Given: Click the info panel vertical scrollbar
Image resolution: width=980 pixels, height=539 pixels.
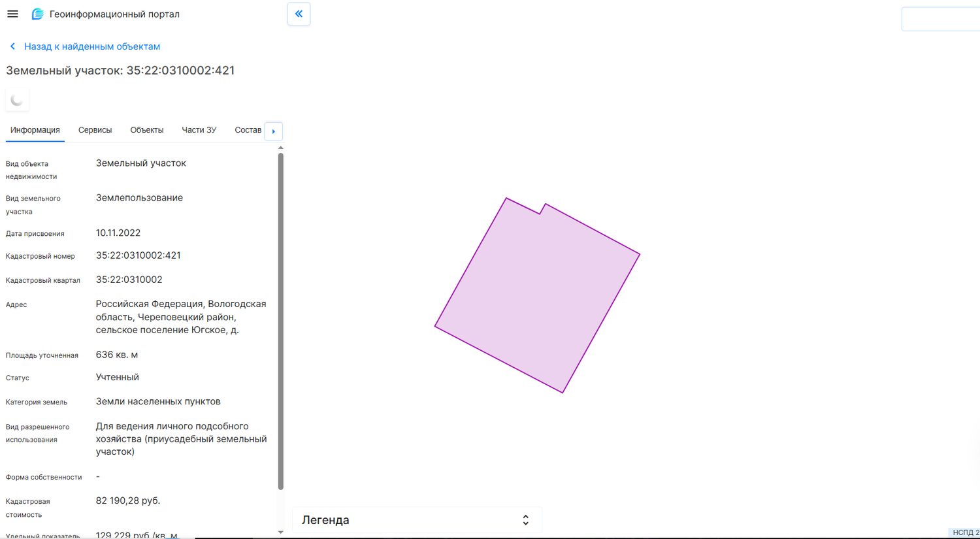Looking at the screenshot, I should pos(281,320).
